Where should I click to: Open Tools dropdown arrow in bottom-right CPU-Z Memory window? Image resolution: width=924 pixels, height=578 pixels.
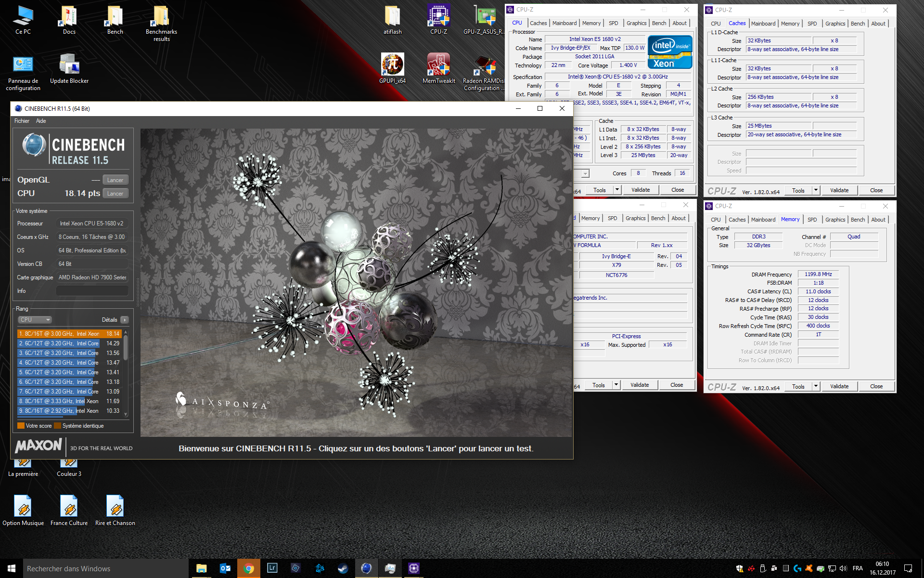[x=816, y=386]
